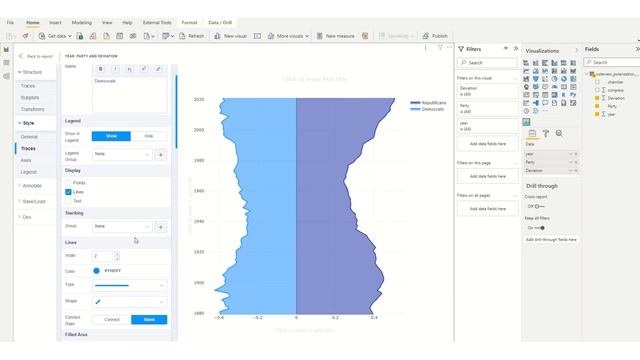Open the View ribbon tab
Viewport: 640px width, 360px height.
[107, 22]
